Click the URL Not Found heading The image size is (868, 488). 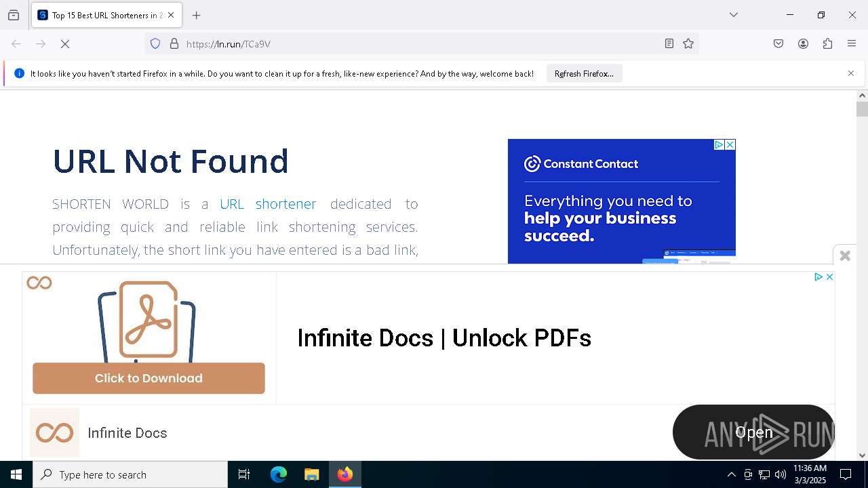171,161
